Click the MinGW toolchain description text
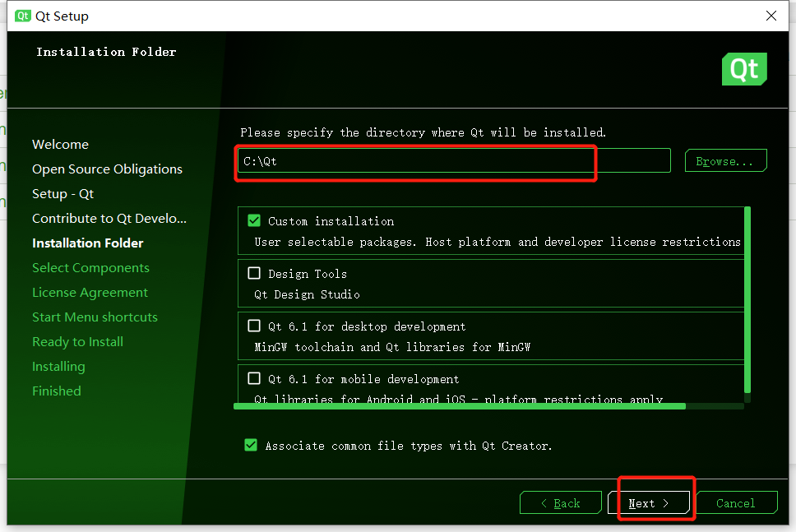This screenshot has width=796, height=532. 392,347
